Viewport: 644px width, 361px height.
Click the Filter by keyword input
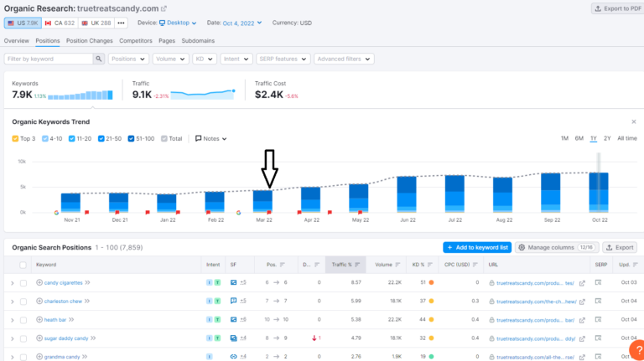tap(49, 59)
